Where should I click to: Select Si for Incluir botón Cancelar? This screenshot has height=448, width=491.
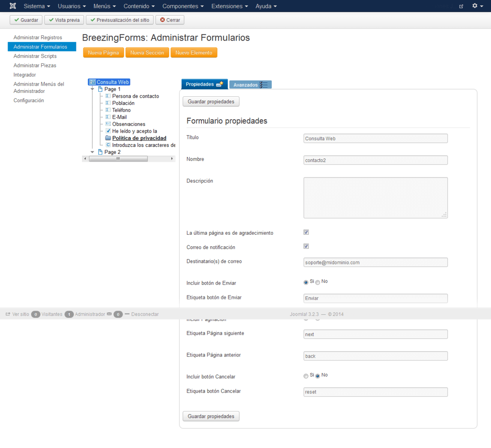[x=306, y=376]
